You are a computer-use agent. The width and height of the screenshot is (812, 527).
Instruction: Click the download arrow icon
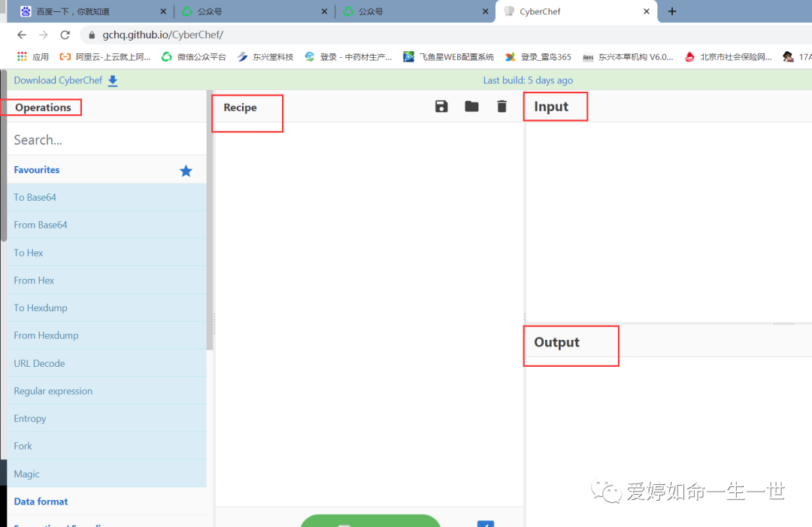113,80
